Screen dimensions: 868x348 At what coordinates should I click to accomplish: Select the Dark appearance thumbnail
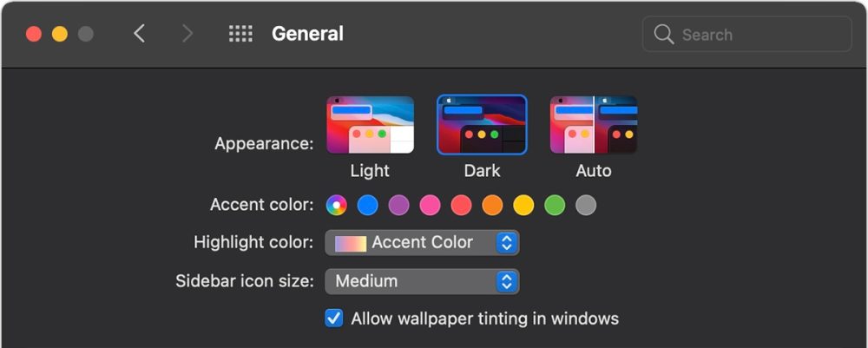(482, 125)
